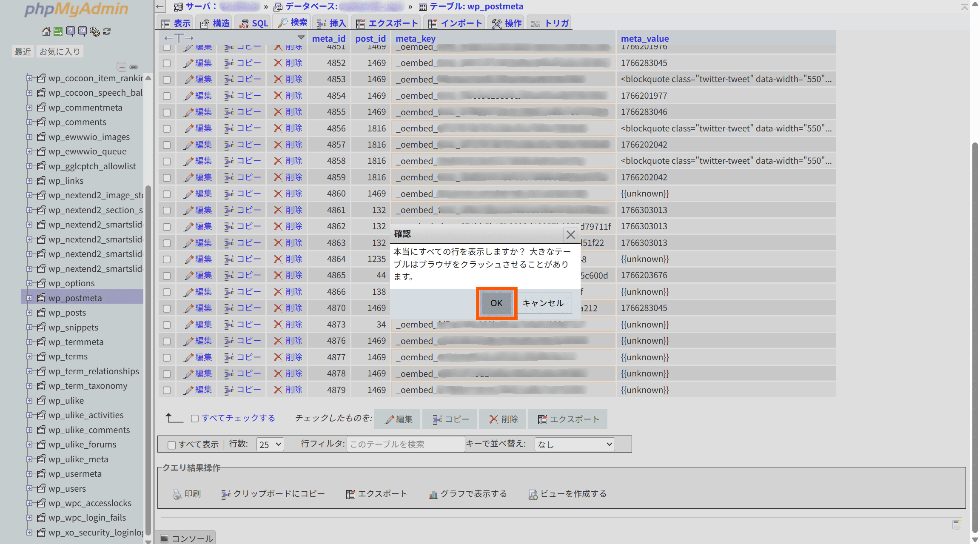The height and width of the screenshot is (544, 980).
Task: Click the collapse-all icon above table tree
Action: click(122, 67)
